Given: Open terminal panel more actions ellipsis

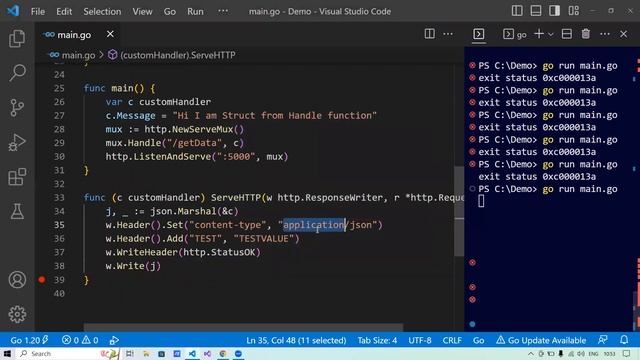Looking at the screenshot, I should coord(605,34).
